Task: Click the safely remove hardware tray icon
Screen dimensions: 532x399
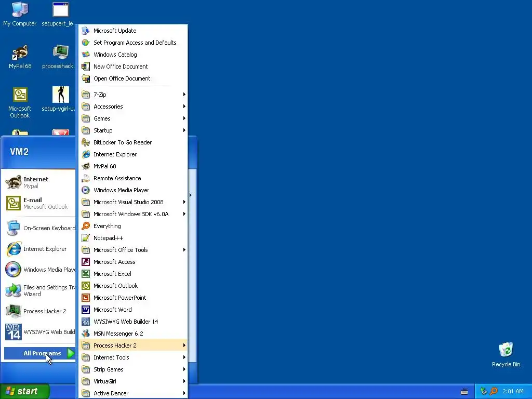Action: 484,391
